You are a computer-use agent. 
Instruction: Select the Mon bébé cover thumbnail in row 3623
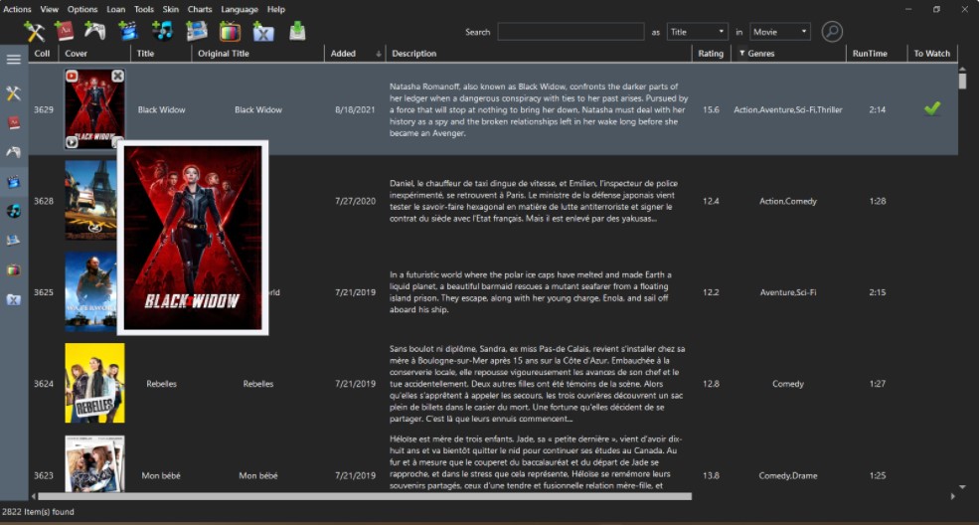click(95, 463)
